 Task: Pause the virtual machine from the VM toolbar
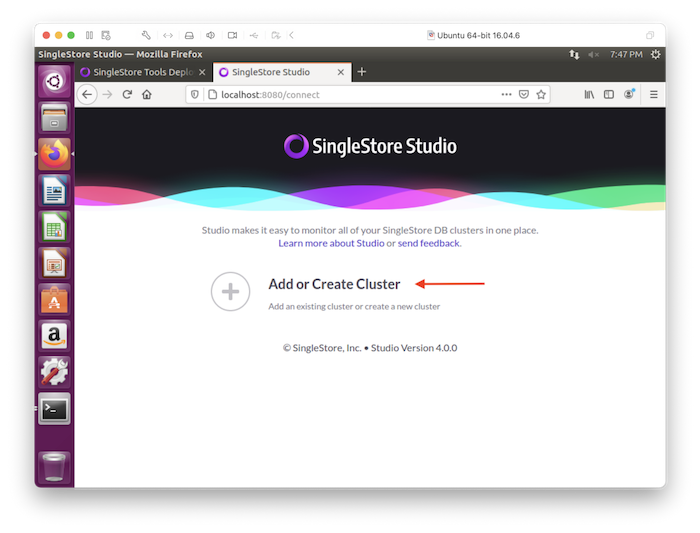point(89,35)
